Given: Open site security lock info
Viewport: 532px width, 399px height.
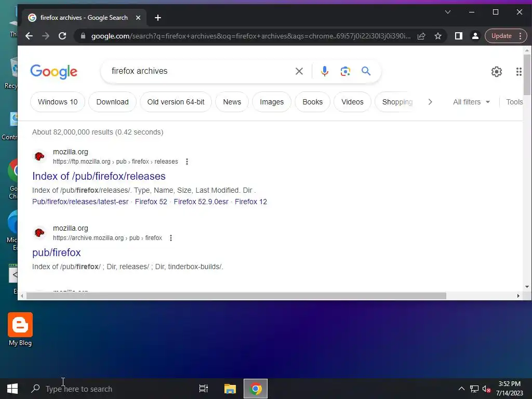Looking at the screenshot, I should pos(83,36).
